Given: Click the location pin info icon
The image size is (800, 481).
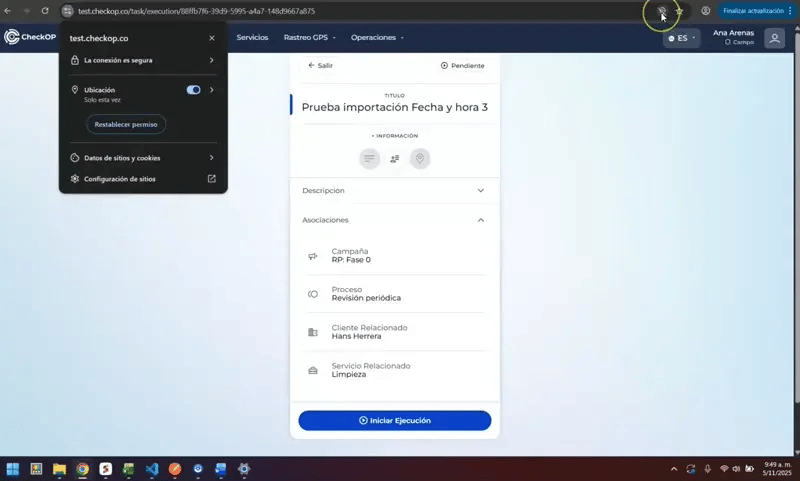Looking at the screenshot, I should [x=420, y=158].
